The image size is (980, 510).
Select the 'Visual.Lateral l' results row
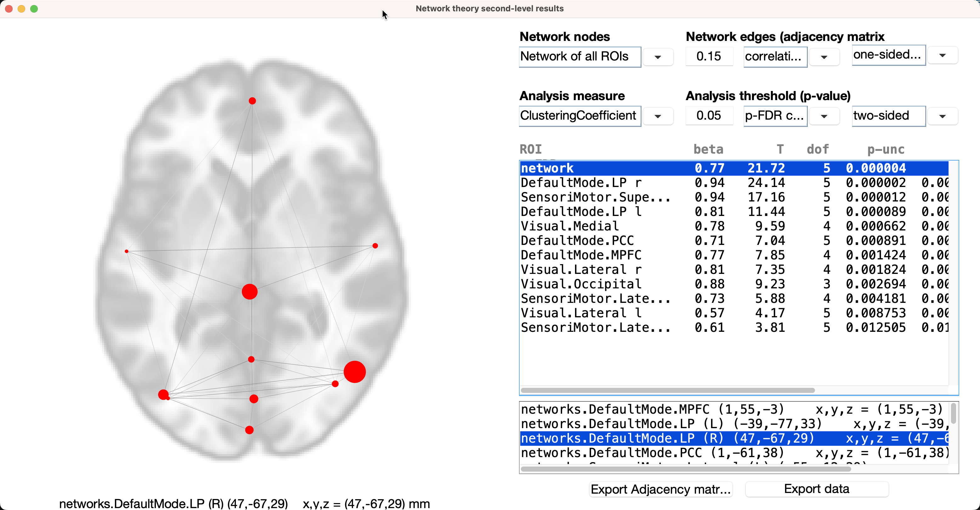734,313
